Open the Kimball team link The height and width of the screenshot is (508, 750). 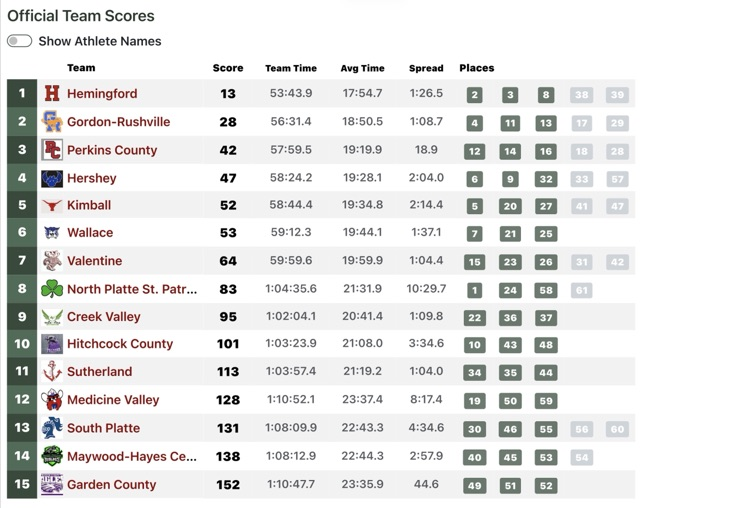(89, 205)
